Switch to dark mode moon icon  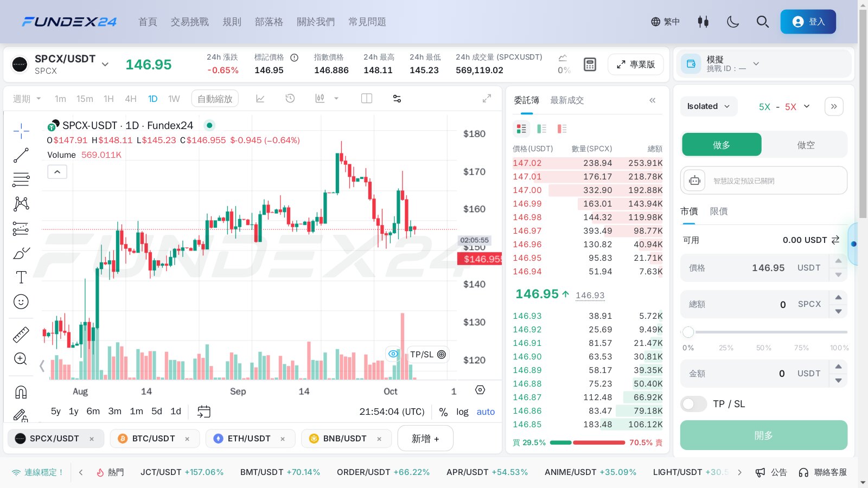(733, 22)
